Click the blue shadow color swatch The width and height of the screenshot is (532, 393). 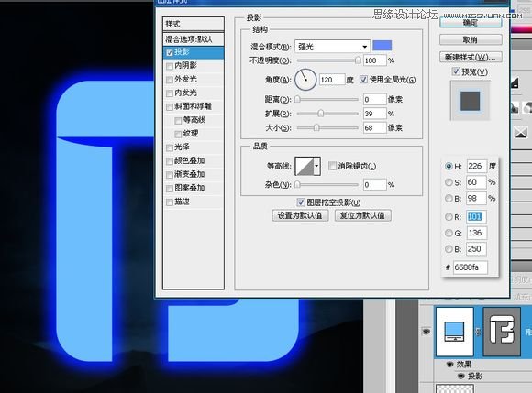382,46
